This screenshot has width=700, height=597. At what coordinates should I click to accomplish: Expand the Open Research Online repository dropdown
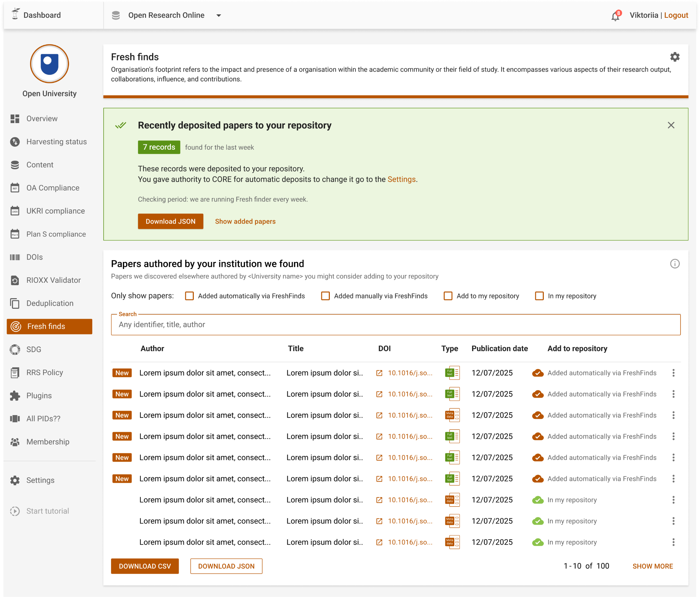(x=219, y=15)
